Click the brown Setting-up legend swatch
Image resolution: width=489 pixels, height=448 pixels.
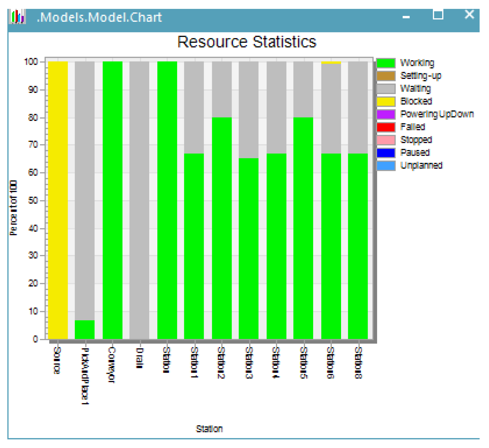[385, 76]
